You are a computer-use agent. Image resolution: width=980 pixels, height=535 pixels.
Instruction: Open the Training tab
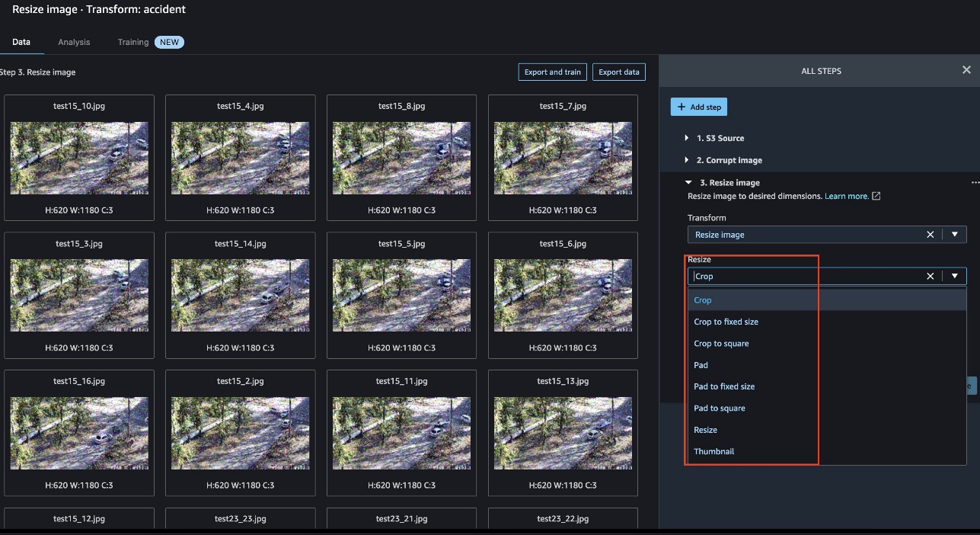point(133,42)
